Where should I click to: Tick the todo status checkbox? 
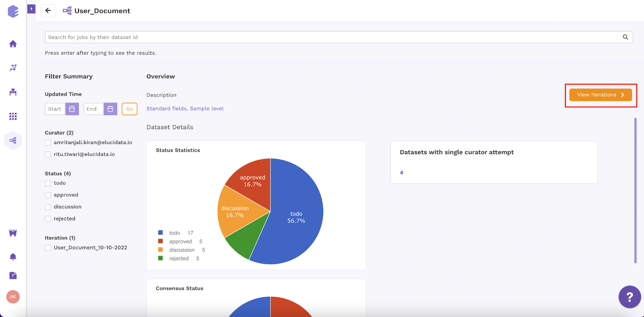click(48, 183)
